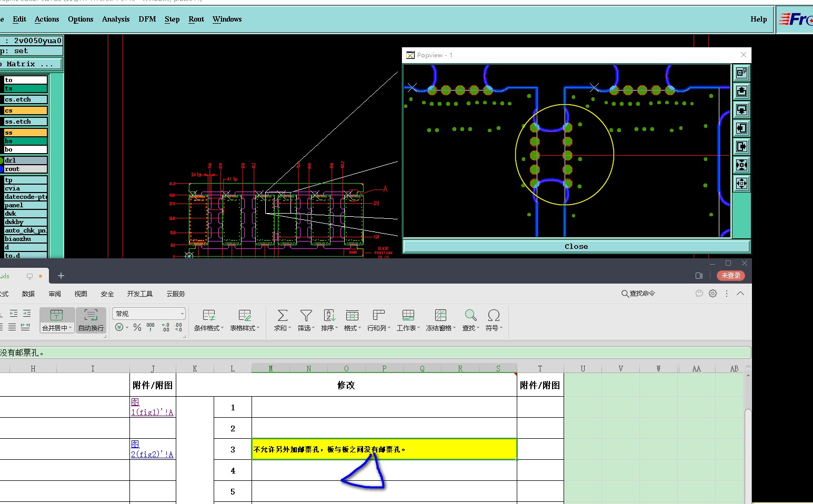This screenshot has height=504, width=813.
Task: Open the 常规 number format combo box
Action: pos(149,314)
